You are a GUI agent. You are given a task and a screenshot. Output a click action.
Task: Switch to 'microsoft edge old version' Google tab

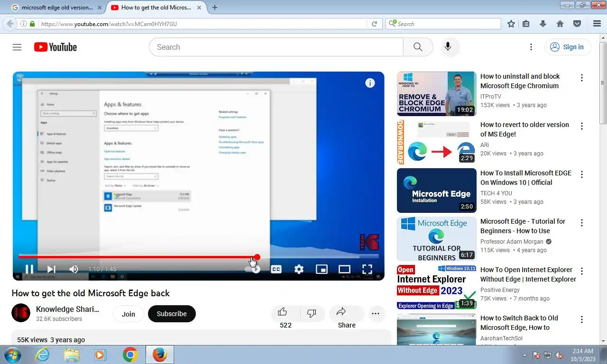[x=57, y=8]
